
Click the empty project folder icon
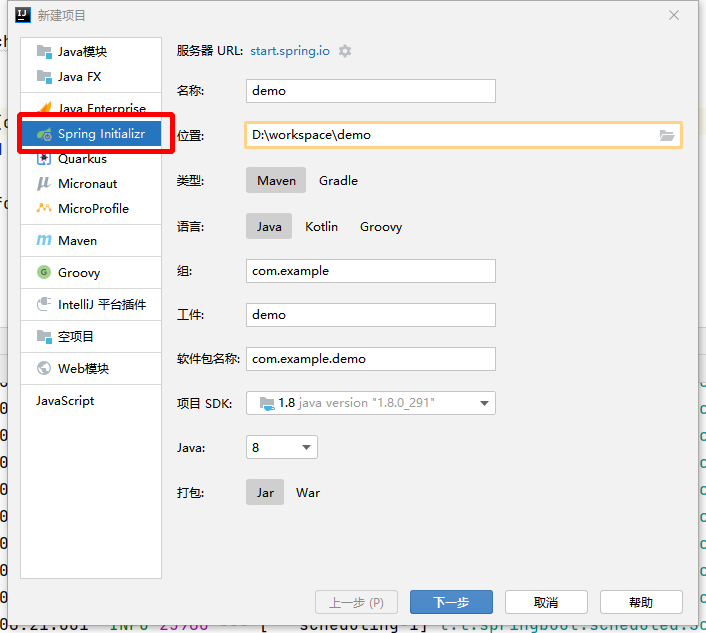[44, 336]
